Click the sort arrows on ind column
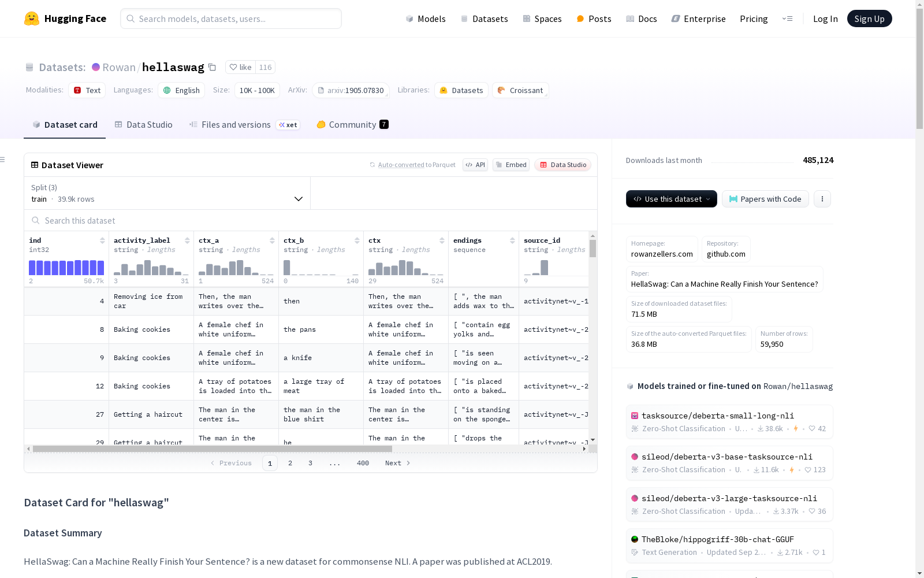 (x=102, y=240)
